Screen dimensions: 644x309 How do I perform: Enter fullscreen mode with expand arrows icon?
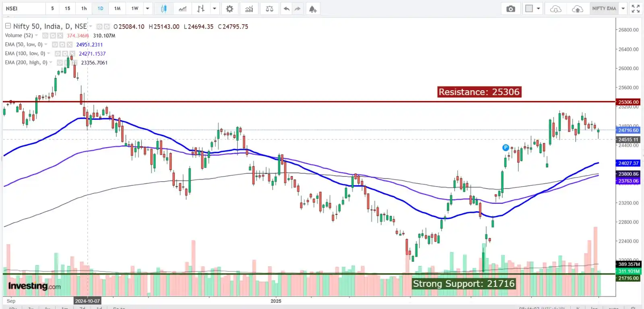pyautogui.click(x=636, y=8)
